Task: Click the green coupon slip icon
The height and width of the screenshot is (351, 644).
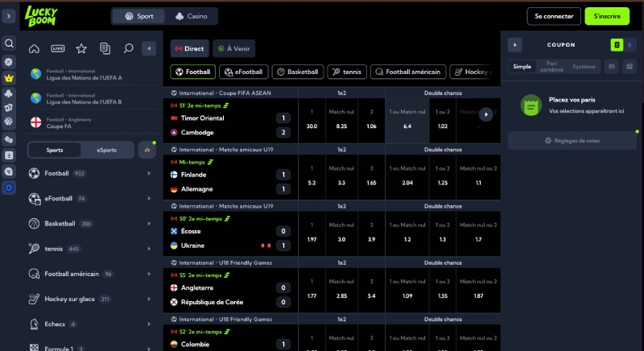Action: (x=617, y=45)
